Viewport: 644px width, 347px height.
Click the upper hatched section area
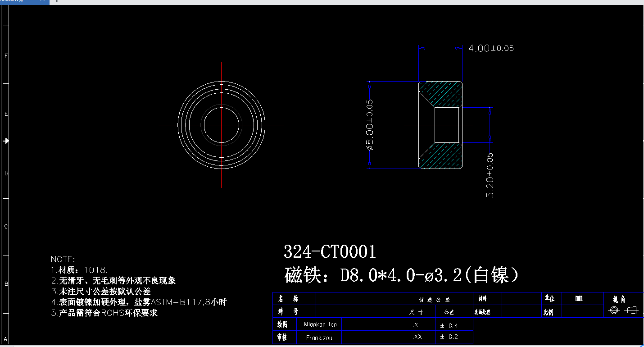point(444,94)
